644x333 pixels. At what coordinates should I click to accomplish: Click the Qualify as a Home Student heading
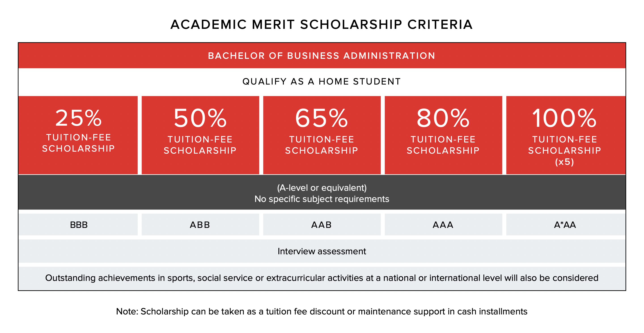point(322,81)
